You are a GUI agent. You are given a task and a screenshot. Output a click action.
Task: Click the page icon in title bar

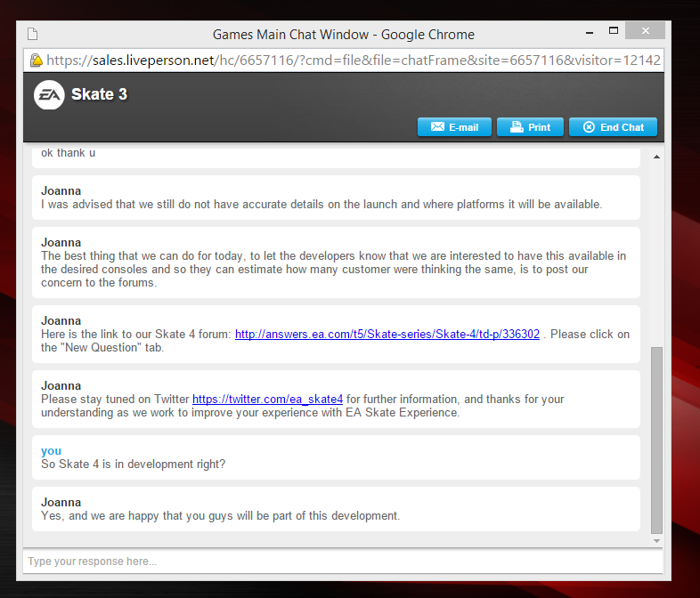pos(33,34)
